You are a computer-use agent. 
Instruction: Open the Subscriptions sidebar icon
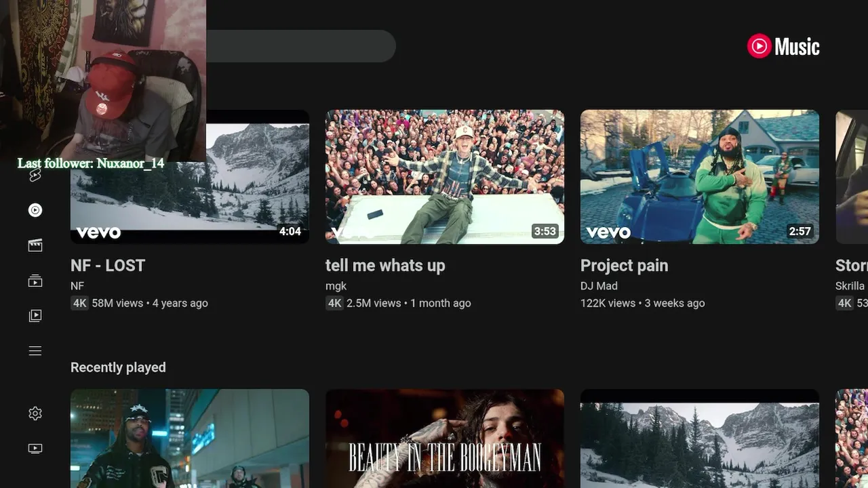point(35,281)
